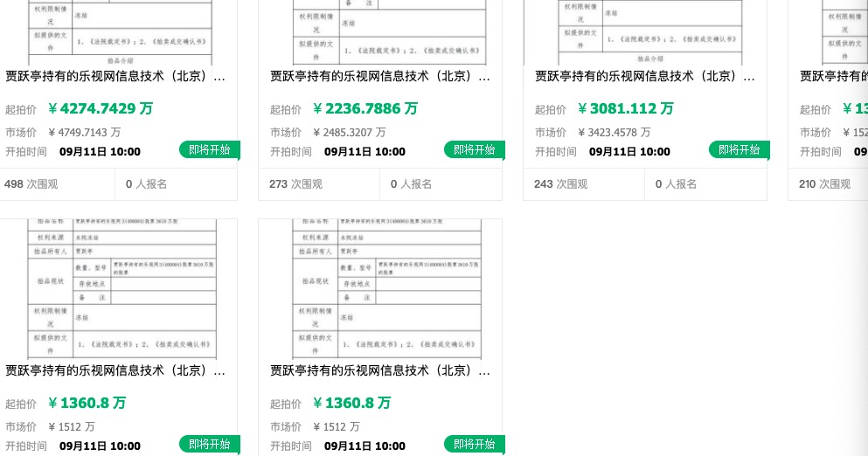
Task: Click ¥1512 万 market price in first second-row card
Action: click(x=72, y=426)
